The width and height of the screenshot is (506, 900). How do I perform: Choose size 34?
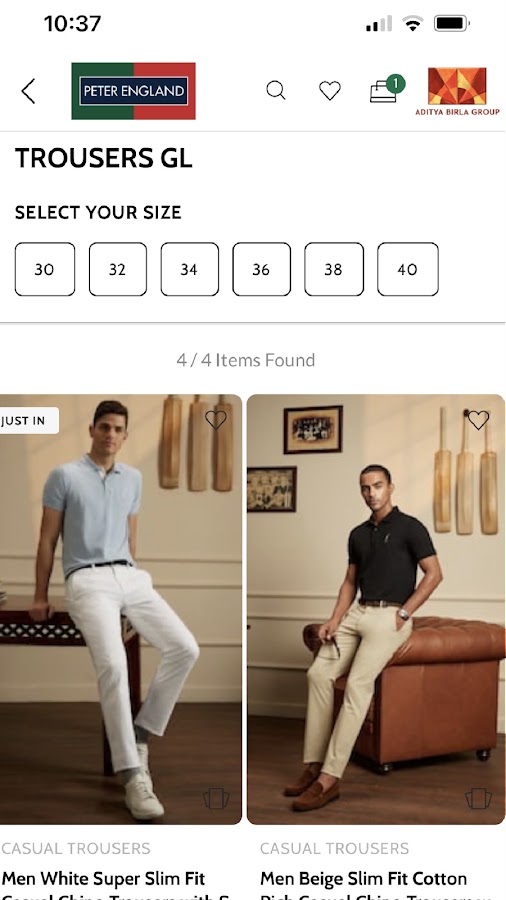189,269
